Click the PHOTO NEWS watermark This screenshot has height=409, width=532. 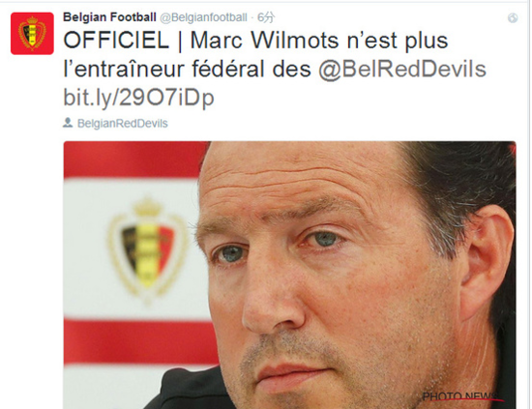click(461, 395)
